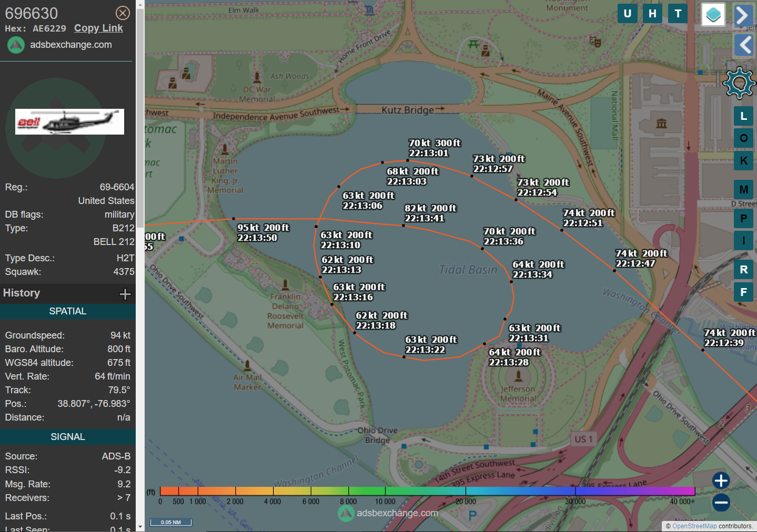Image resolution: width=757 pixels, height=532 pixels.
Task: Open the map layers selector icon
Action: click(x=713, y=14)
